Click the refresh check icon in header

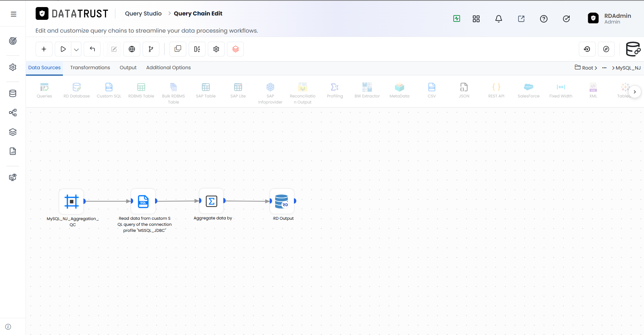(x=566, y=19)
